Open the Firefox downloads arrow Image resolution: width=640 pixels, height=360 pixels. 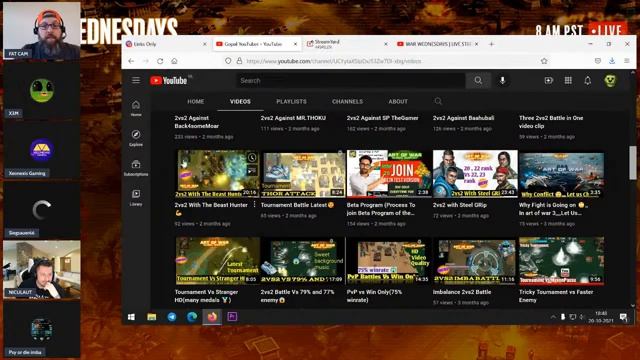[x=612, y=61]
